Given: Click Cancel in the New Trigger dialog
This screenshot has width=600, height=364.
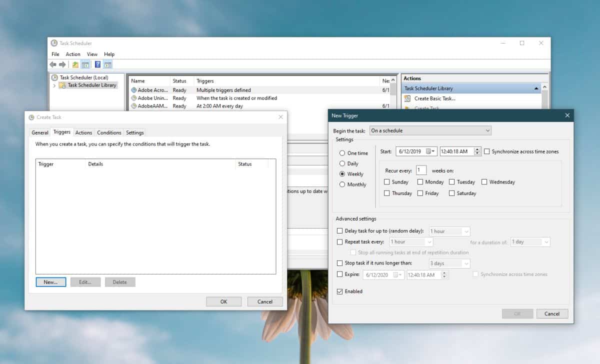Looking at the screenshot, I should pyautogui.click(x=552, y=313).
